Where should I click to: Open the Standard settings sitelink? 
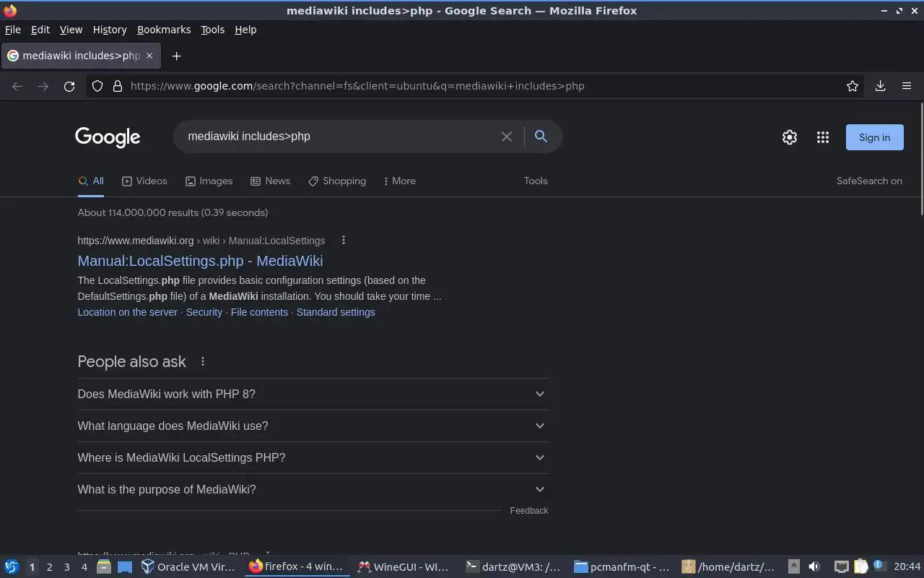pyautogui.click(x=336, y=312)
